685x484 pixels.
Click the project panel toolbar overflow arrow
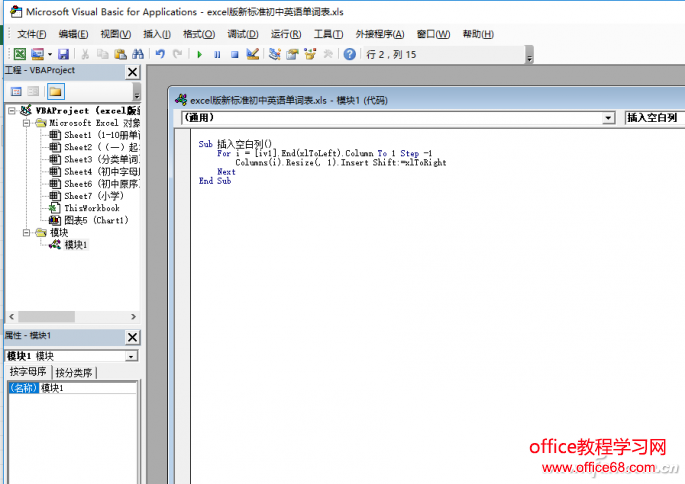tap(137, 92)
